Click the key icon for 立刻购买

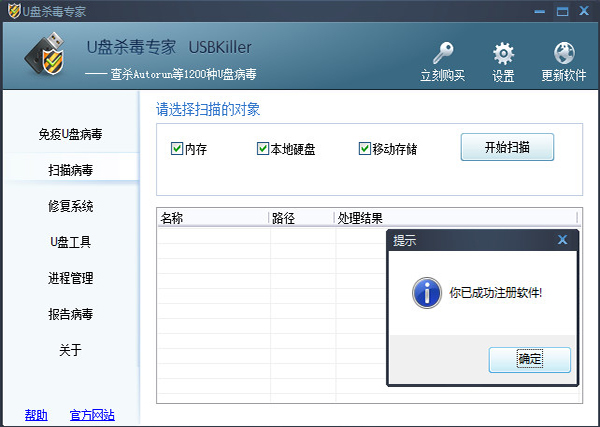click(x=443, y=53)
